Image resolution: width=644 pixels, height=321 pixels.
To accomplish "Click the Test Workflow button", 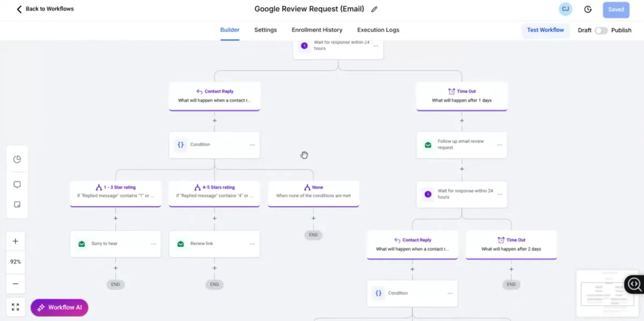I will click(545, 30).
